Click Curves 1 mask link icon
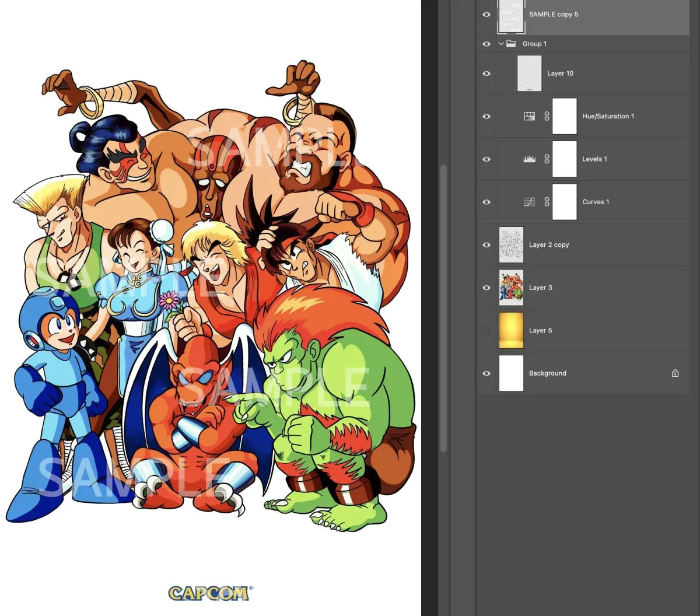Screen dimensions: 700x616 pos(547,202)
